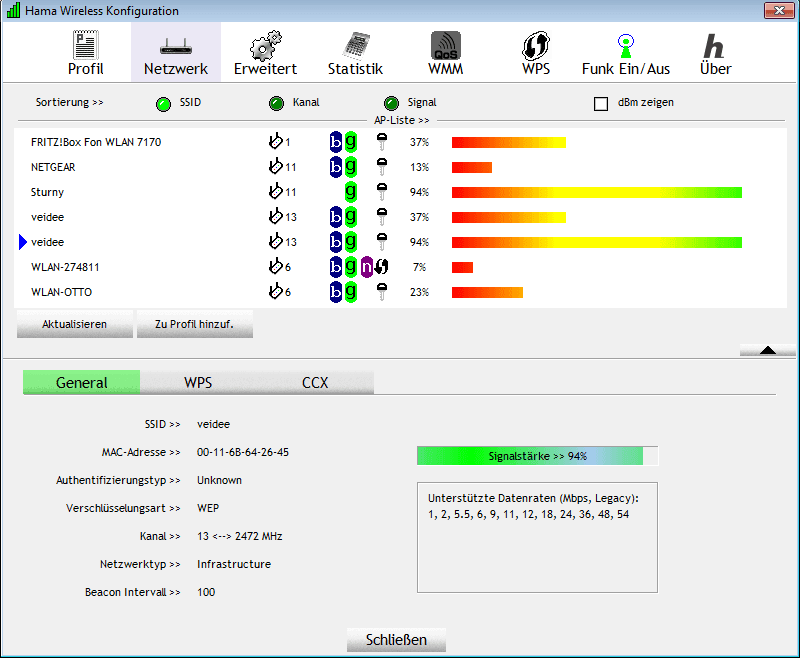Select the WLAN-274811 network row
The width and height of the screenshot is (800, 658).
point(401,267)
